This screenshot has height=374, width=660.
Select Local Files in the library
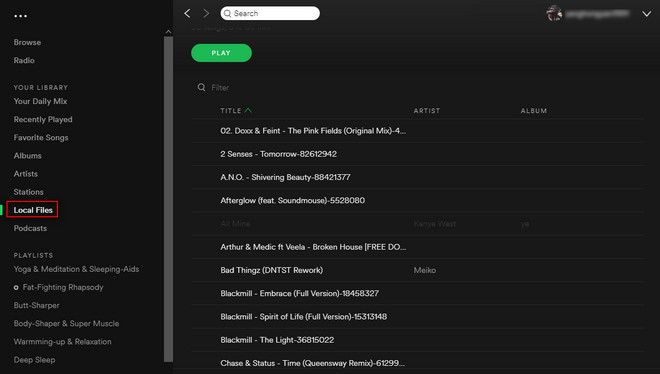pos(33,210)
